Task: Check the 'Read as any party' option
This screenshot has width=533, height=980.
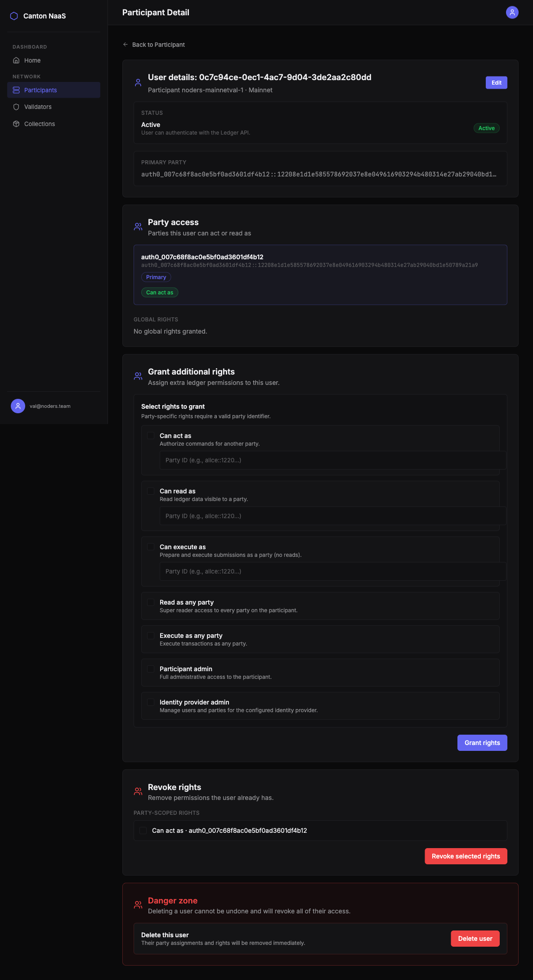Action: [151, 602]
